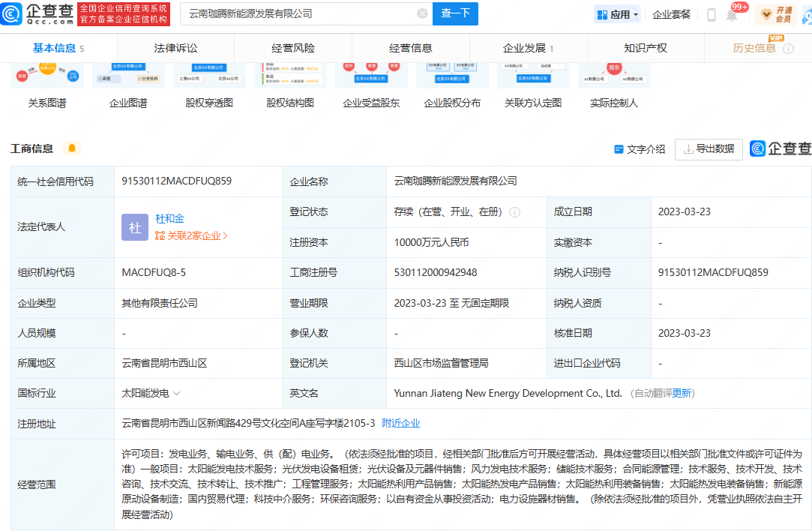
Task: Toggle the 文字介绍 text view
Action: [x=640, y=149]
